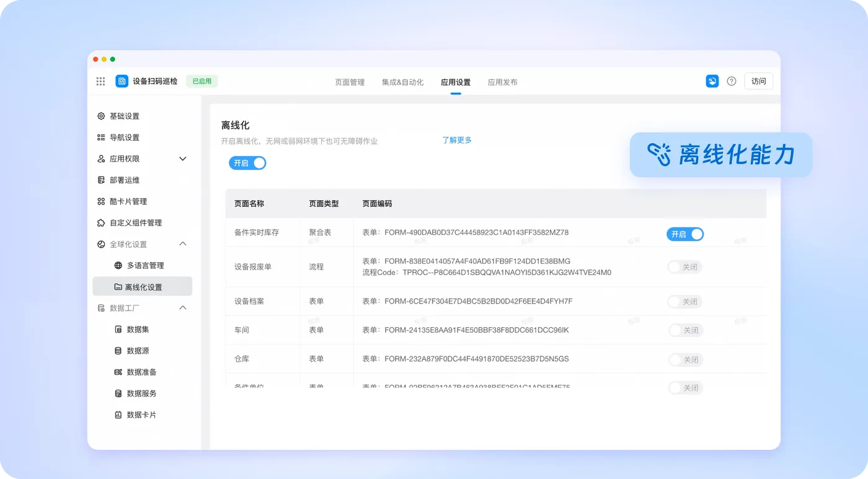Click the 仓库 page name cell
Viewport: 868px width, 479px height.
click(242, 359)
